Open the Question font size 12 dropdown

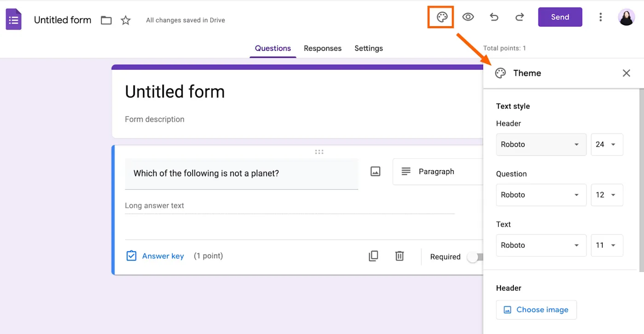607,195
